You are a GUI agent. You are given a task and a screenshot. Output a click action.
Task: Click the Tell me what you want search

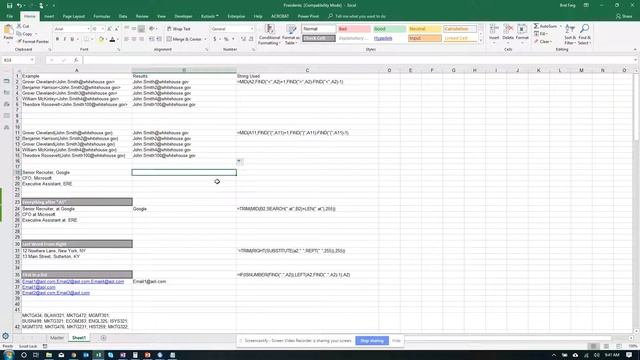(x=357, y=16)
